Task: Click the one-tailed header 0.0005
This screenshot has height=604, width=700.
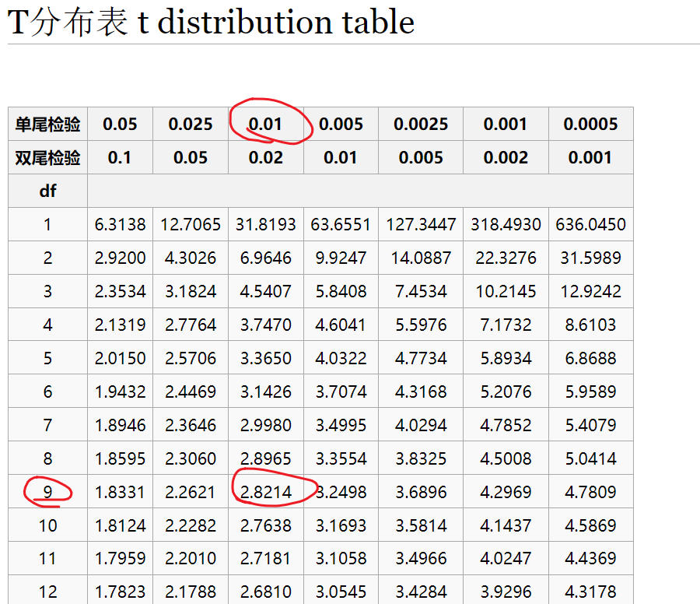Action: tap(590, 125)
